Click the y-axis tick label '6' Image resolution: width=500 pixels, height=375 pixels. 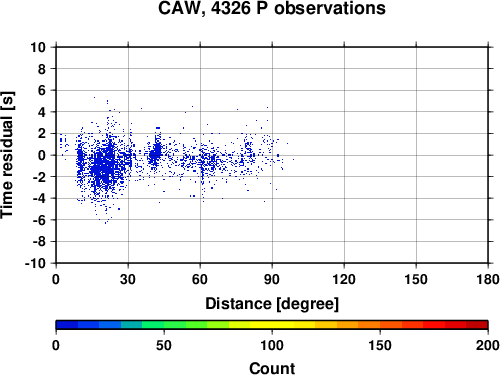(x=42, y=90)
